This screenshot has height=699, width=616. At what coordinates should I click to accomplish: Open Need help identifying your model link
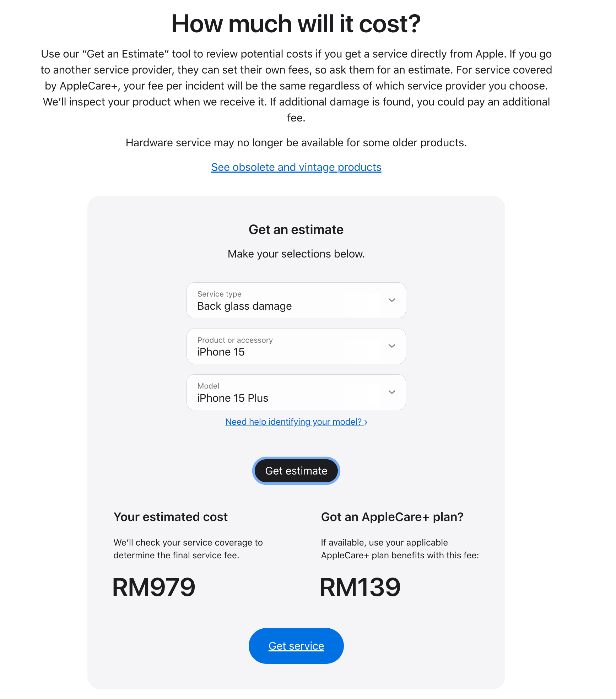pyautogui.click(x=293, y=422)
